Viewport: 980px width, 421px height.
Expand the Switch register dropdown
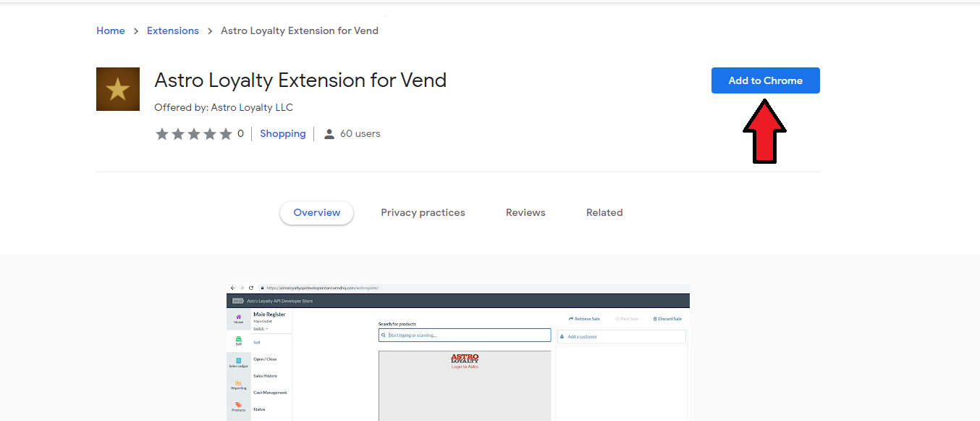260,328
